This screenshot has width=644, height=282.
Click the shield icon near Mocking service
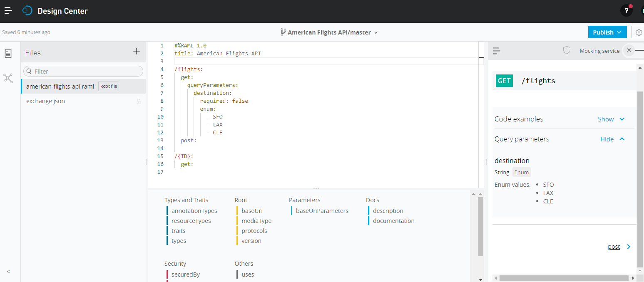(567, 50)
